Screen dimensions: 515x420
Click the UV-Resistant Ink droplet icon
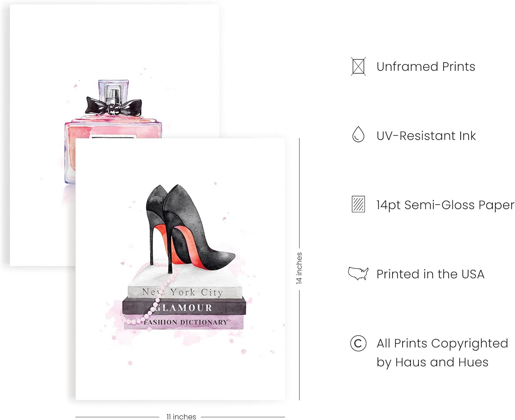358,134
